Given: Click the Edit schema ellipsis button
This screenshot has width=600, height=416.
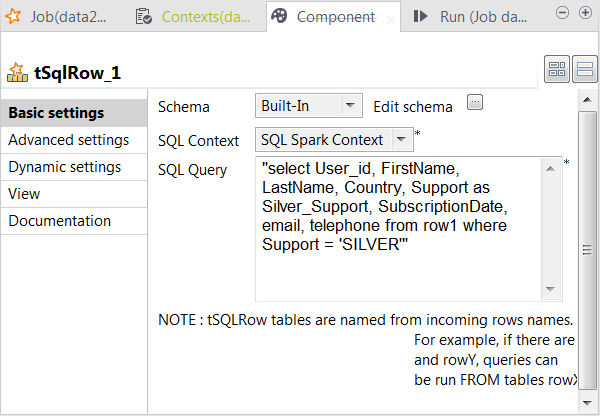Looking at the screenshot, I should coord(475,103).
